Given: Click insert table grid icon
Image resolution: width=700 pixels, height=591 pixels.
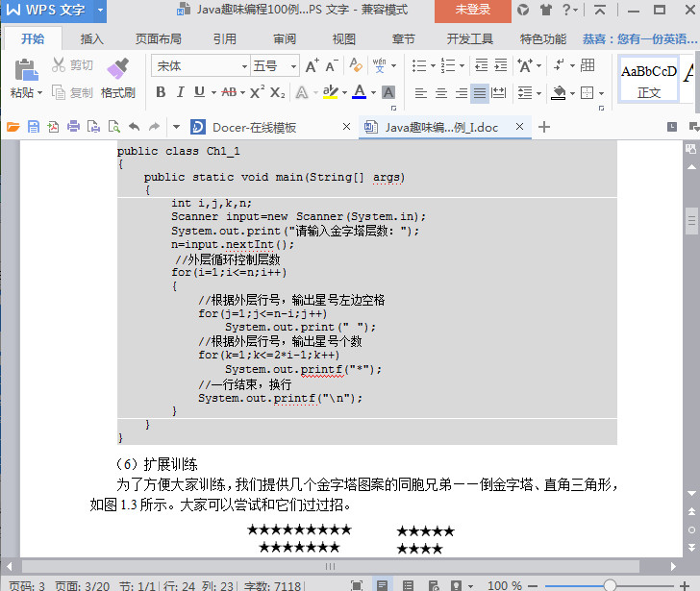Looking at the screenshot, I should (x=587, y=65).
